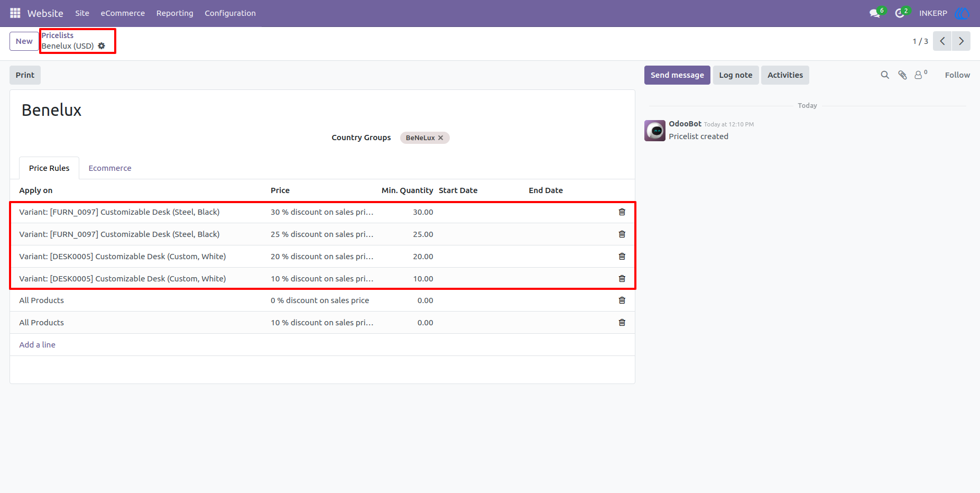
Task: Click the Send message button
Action: tap(677, 75)
